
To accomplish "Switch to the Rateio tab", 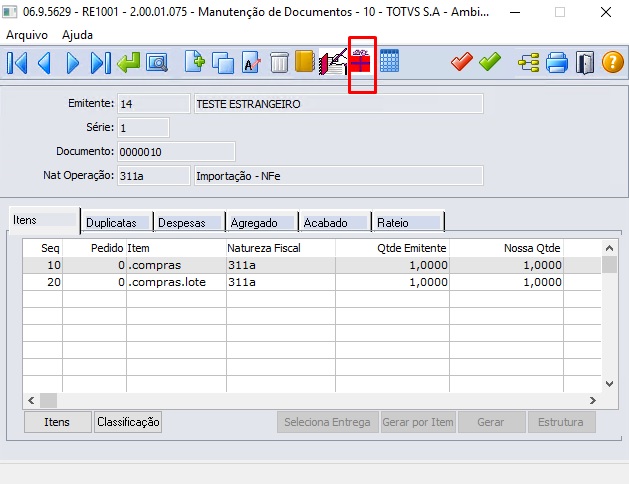I will coord(408,223).
